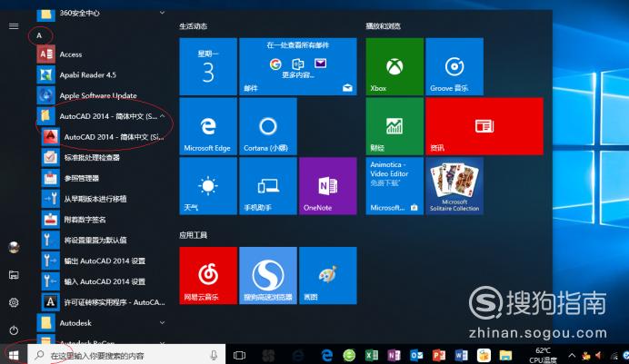Open Microsoft Solitaire Collection tile
629x364 pixels.
pos(454,186)
